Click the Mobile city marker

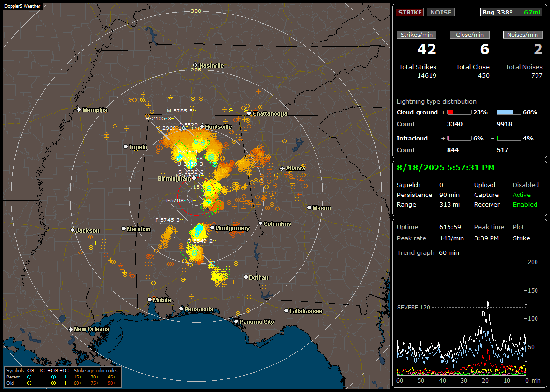(x=150, y=299)
